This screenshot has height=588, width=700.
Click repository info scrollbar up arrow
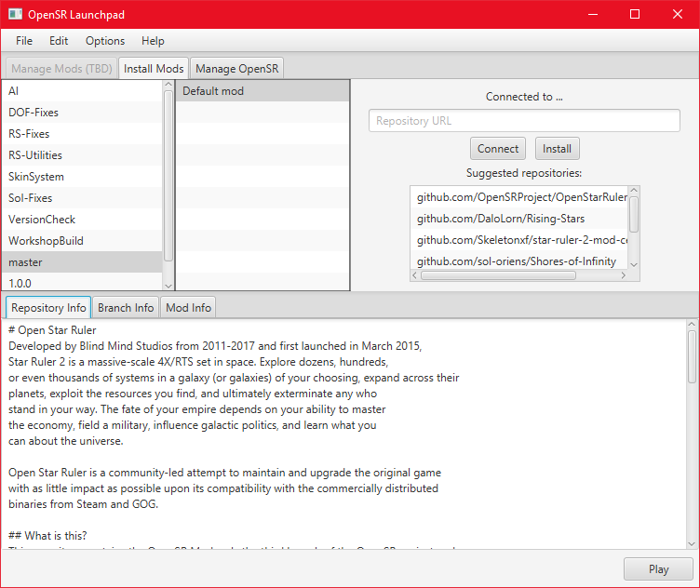(x=692, y=325)
